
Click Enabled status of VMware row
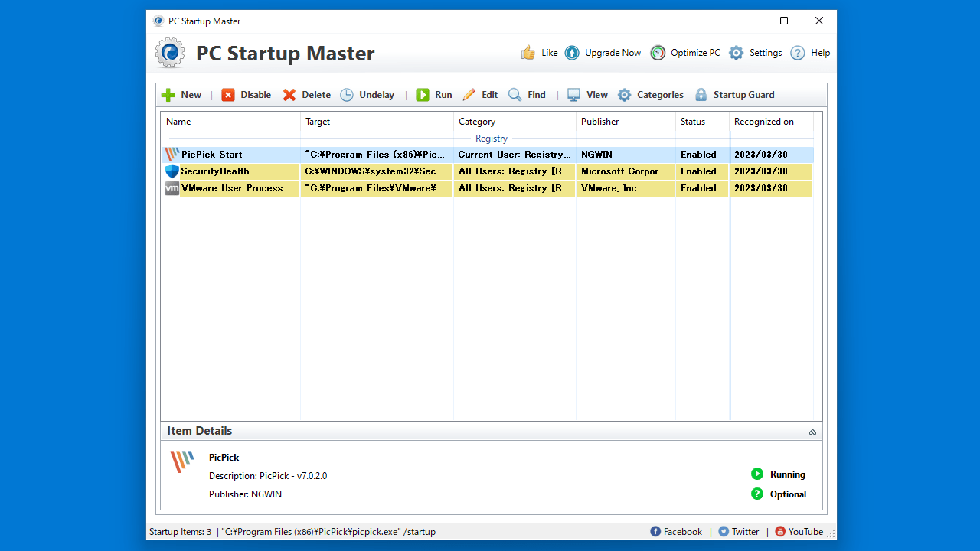[x=702, y=188]
